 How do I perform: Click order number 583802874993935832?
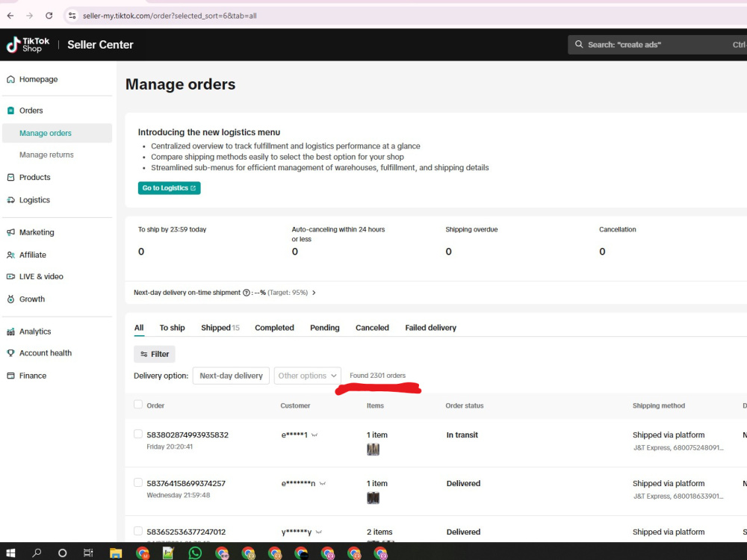pos(187,435)
